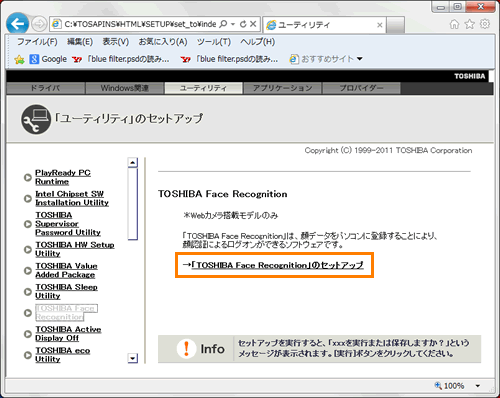Click the Copyright 1999-2011 TOSHIBA Corporation text
The height and width of the screenshot is (398, 500).
click(388, 151)
